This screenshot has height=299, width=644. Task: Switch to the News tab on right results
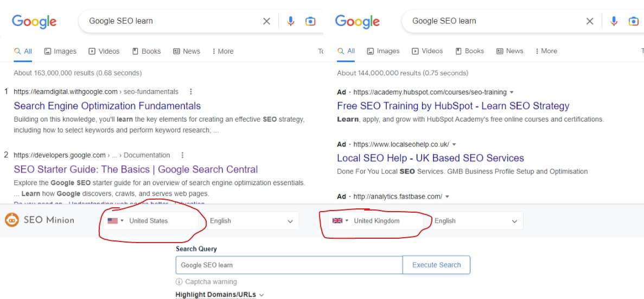click(509, 51)
